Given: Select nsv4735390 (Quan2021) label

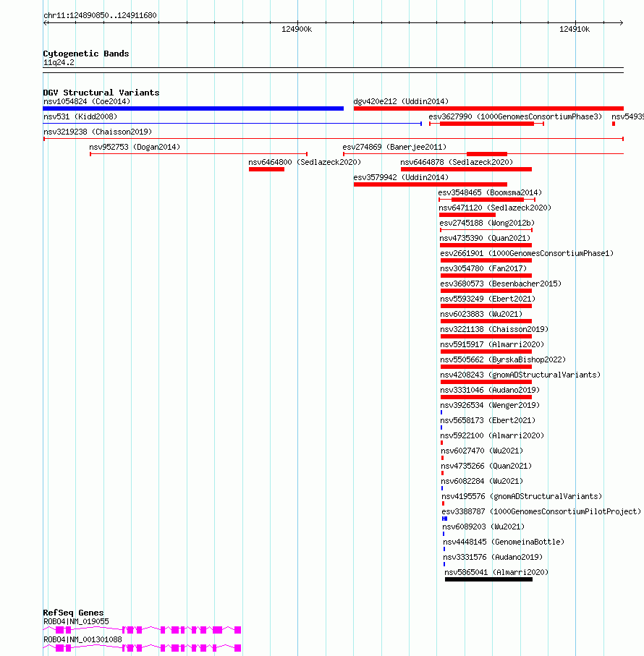Looking at the screenshot, I should pos(485,238).
